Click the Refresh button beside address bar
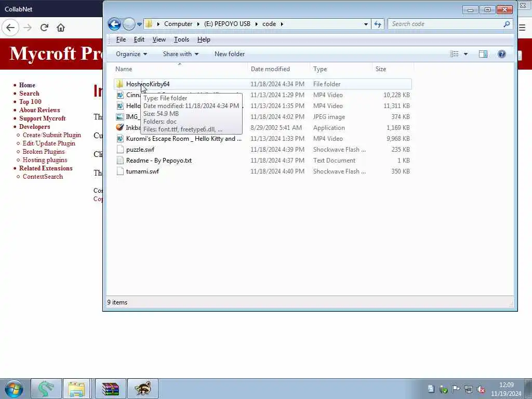This screenshot has width=532, height=399. click(377, 24)
